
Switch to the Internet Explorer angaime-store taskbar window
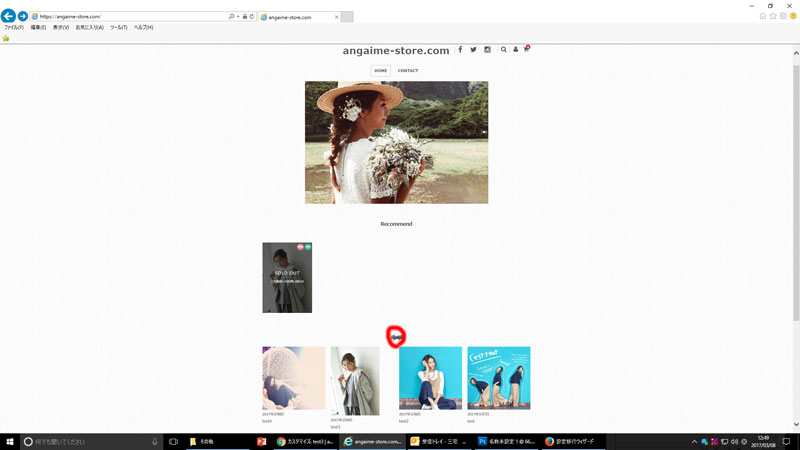372,441
